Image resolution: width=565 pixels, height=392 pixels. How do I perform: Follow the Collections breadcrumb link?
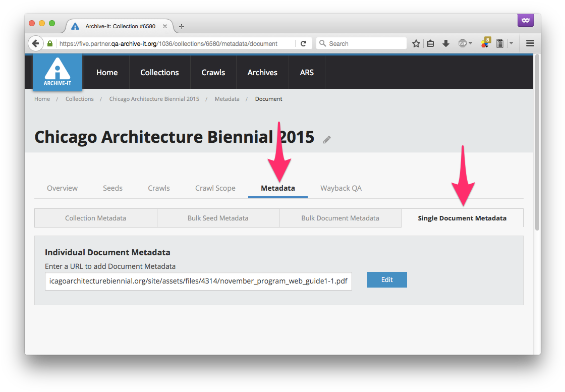[79, 99]
